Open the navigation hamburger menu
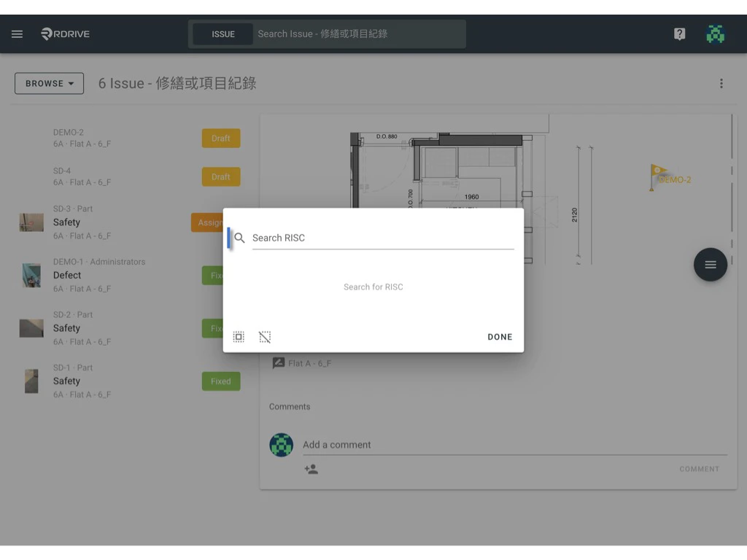Image resolution: width=747 pixels, height=560 pixels. 17,34
